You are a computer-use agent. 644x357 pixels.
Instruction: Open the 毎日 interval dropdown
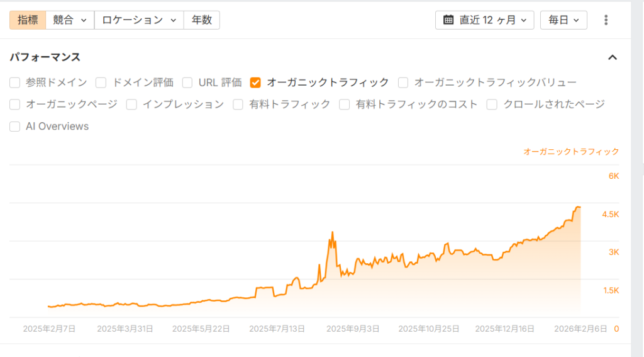point(563,20)
